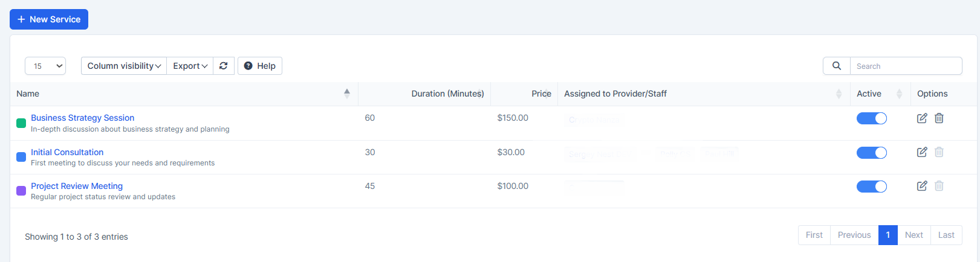Edit the Project Review Meeting service
The width and height of the screenshot is (980, 262).
click(x=922, y=186)
